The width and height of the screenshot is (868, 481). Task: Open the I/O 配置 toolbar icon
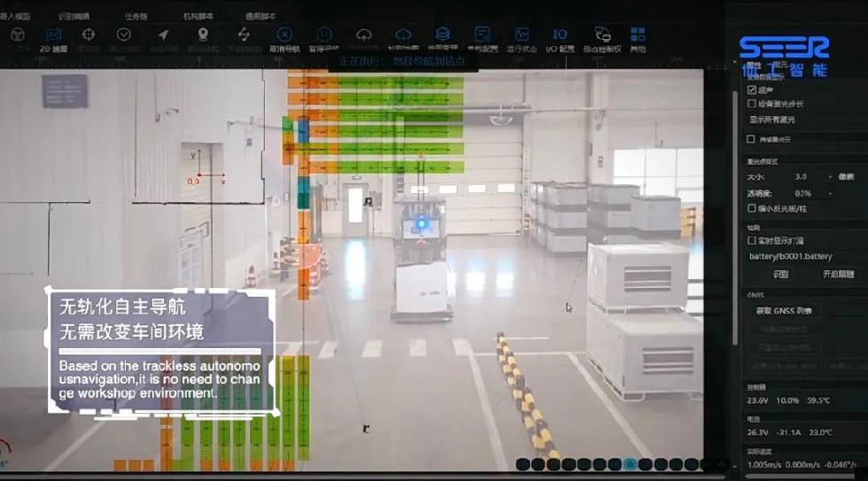click(x=560, y=39)
